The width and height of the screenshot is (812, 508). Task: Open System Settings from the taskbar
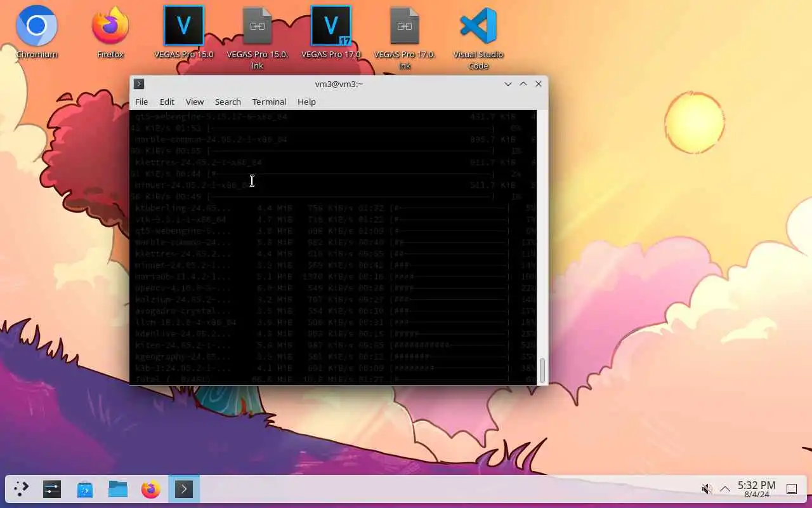point(52,489)
